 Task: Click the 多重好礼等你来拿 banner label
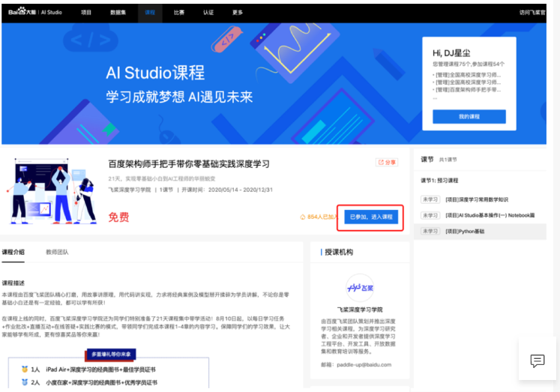tap(111, 355)
